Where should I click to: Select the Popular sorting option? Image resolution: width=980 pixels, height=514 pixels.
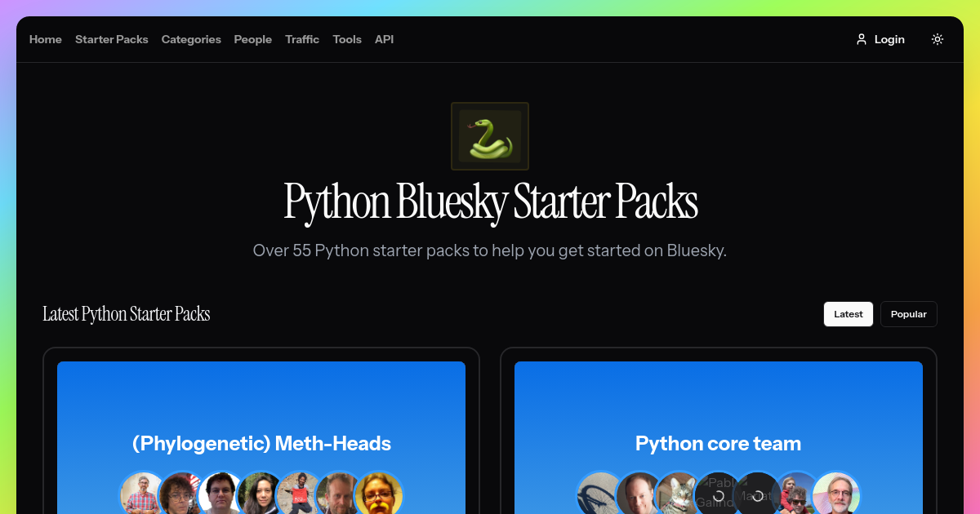click(908, 313)
